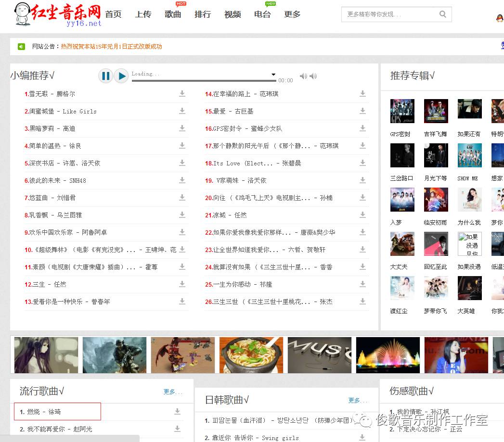
Task: Open album thumbnail GPS密封
Action: pos(402,111)
